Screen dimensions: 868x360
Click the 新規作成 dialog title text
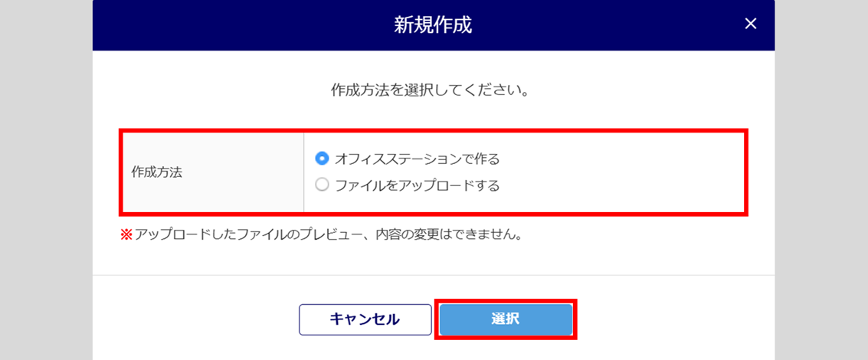[433, 25]
